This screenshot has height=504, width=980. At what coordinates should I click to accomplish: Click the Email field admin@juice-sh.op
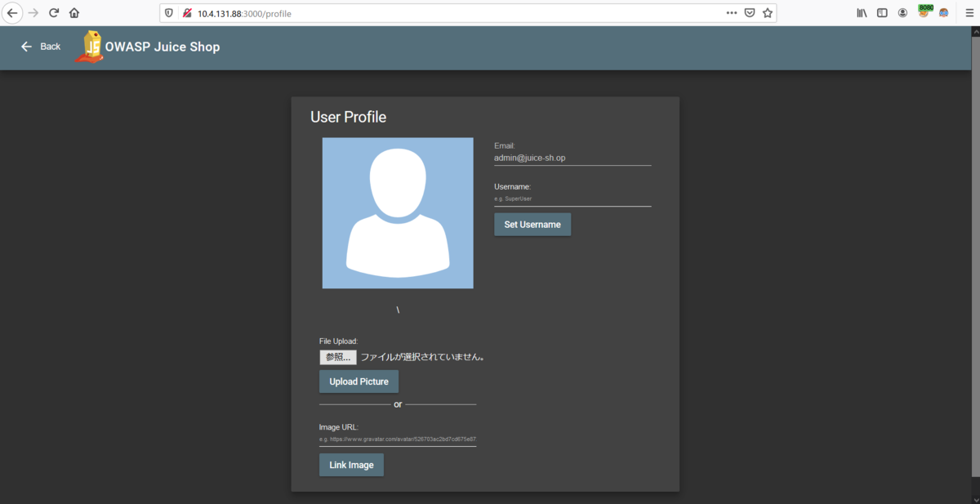tap(572, 158)
